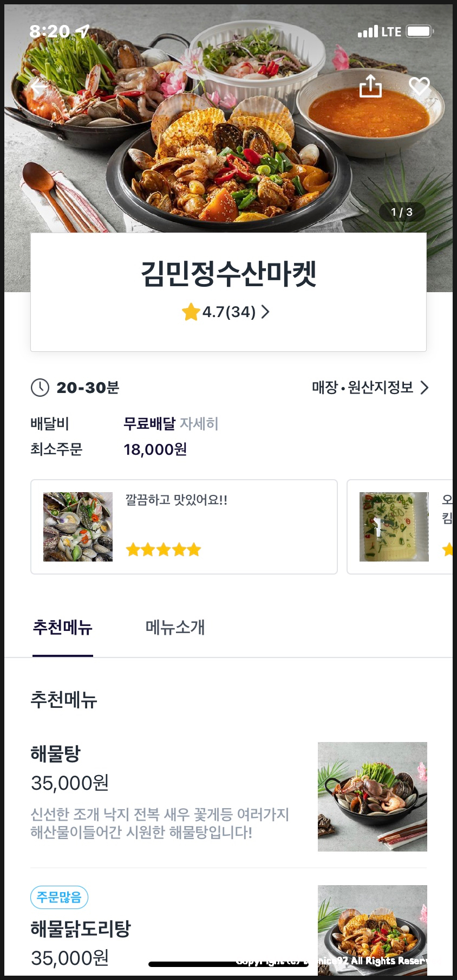Open the 자세히 delivery fee details link
457x980 pixels.
tap(199, 424)
